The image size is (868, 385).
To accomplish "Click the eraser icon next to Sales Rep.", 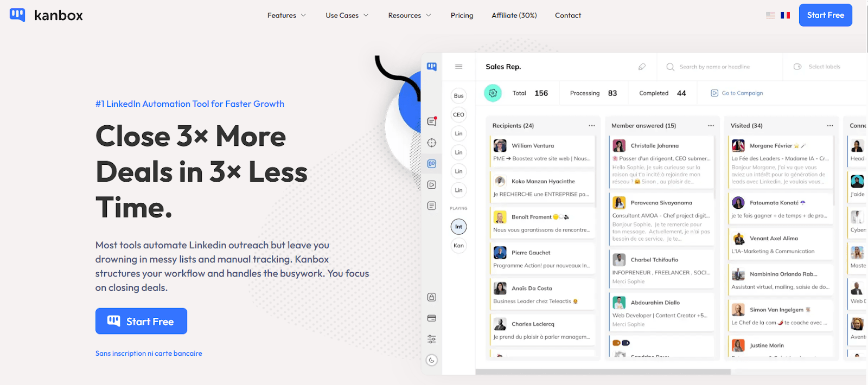I will [642, 67].
